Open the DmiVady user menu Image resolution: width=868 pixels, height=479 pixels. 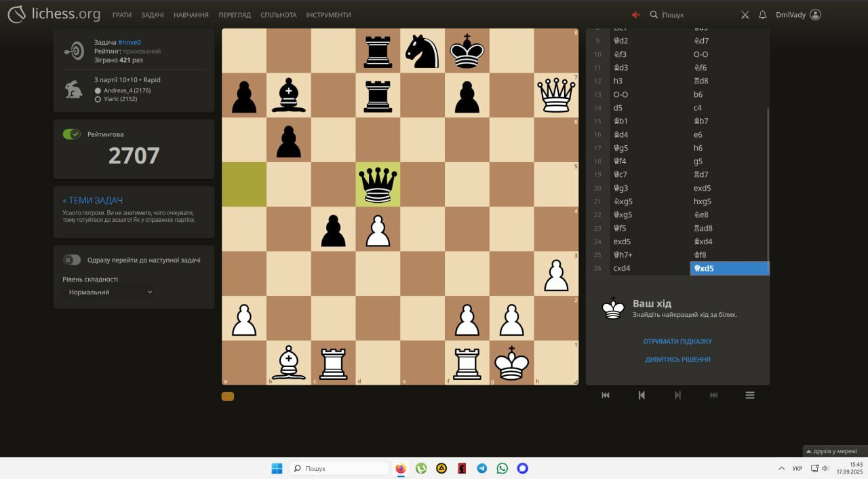click(798, 14)
